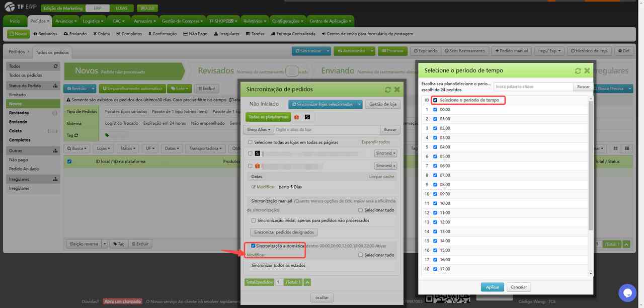This screenshot has height=308, width=644.
Task: Open the Shop Alias dropdown
Action: [x=259, y=129]
